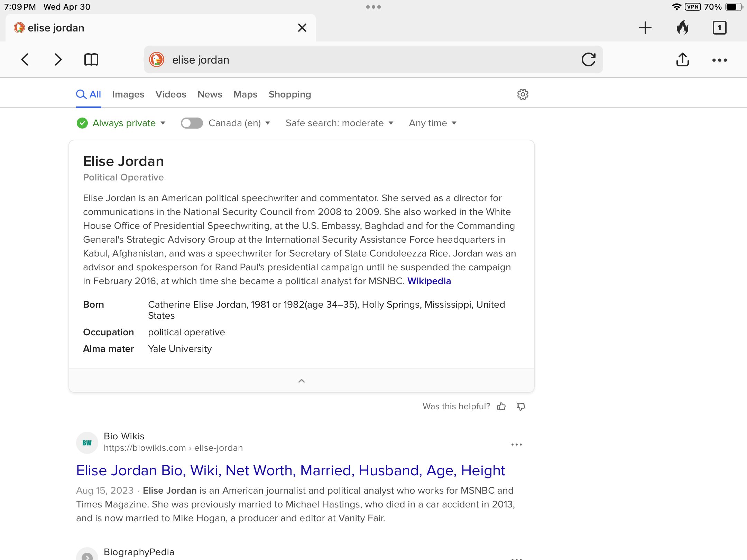Switch to the Images tab
The height and width of the screenshot is (560, 747).
128,94
